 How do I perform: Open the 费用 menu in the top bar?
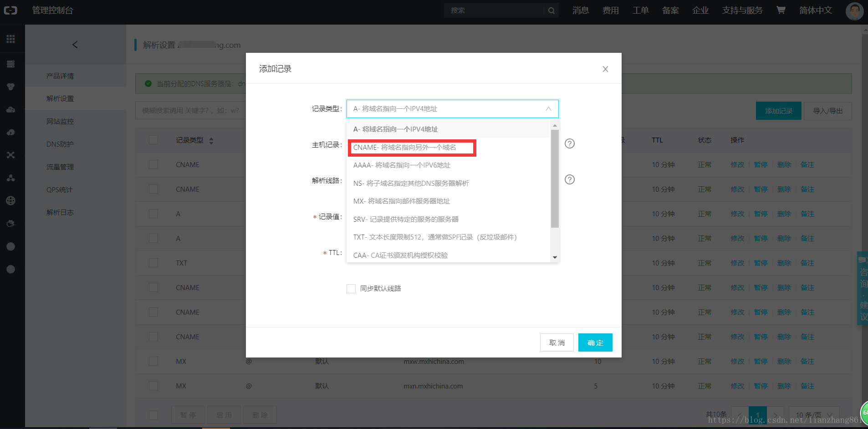tap(611, 10)
